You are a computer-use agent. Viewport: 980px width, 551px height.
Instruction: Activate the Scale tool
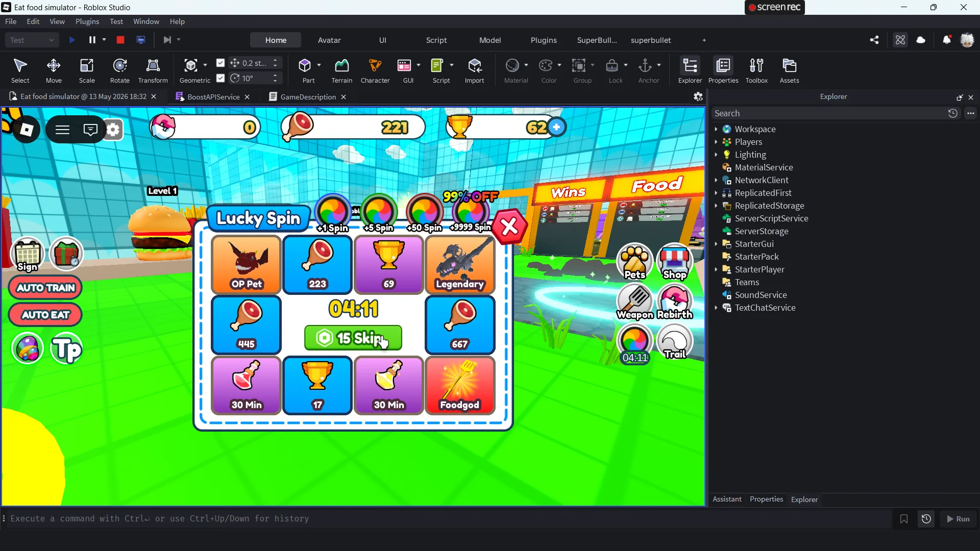click(87, 70)
